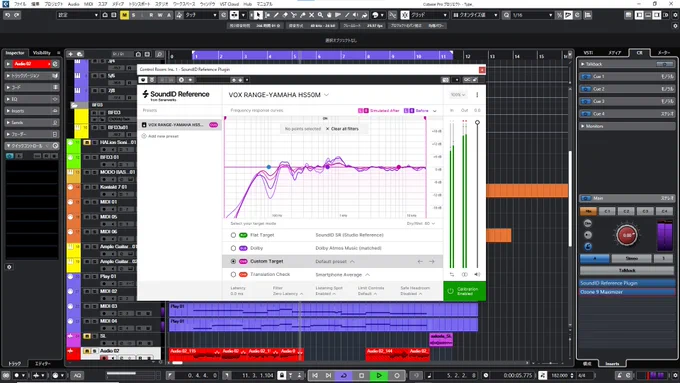Image resolution: width=680 pixels, height=383 pixels.
Task: Click the Add Track plus button
Action: pos(70,54)
